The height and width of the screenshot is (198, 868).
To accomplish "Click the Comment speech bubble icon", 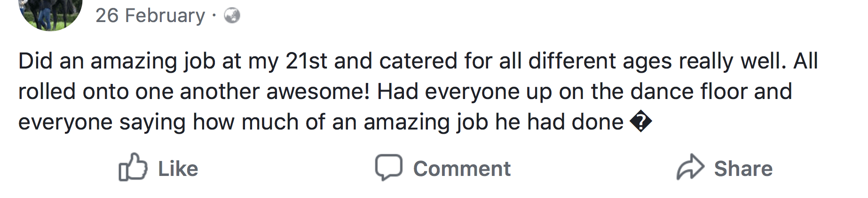I will tap(388, 168).
